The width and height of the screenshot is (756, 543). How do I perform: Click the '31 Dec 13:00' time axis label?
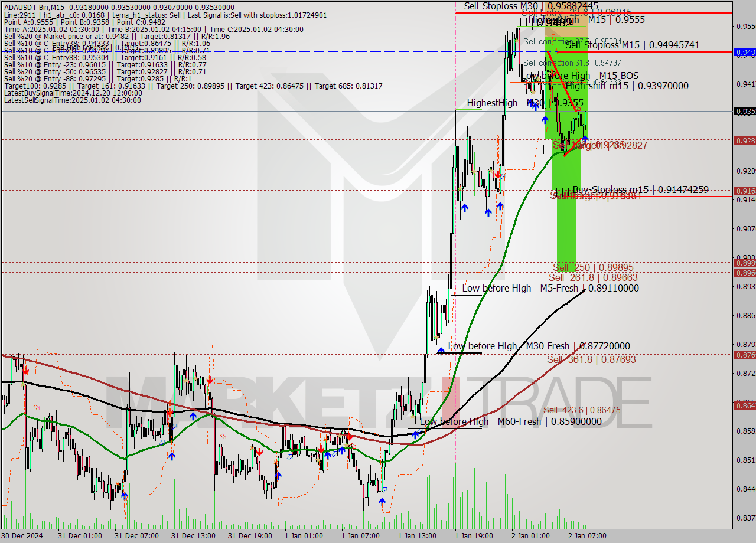[193, 536]
